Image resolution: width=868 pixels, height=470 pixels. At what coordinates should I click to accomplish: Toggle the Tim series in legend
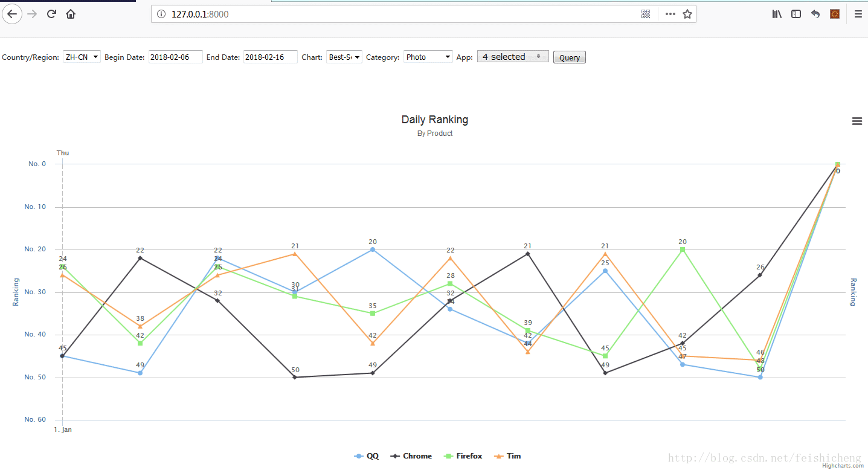(507, 456)
